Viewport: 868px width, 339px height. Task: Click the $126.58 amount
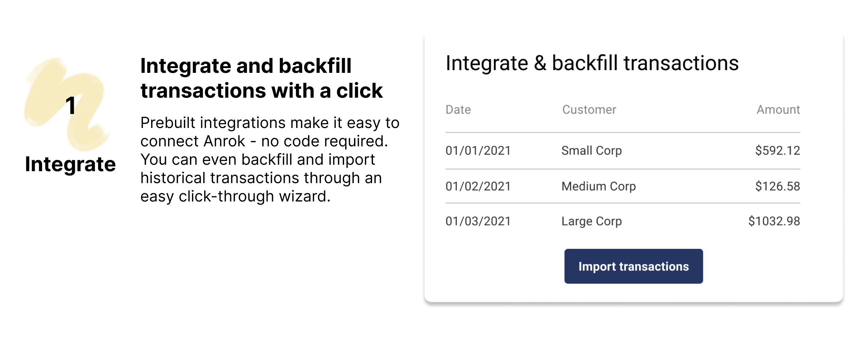point(777,186)
